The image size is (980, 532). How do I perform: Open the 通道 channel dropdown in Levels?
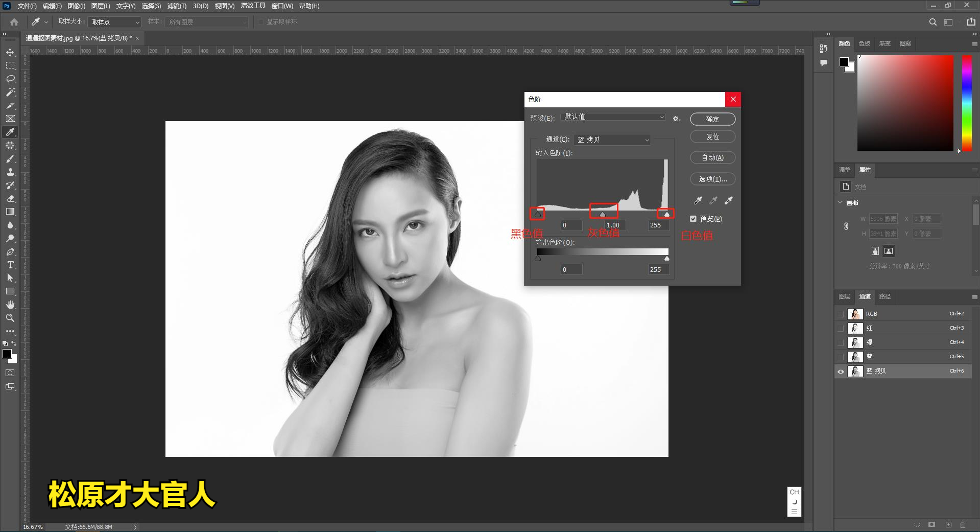[612, 140]
